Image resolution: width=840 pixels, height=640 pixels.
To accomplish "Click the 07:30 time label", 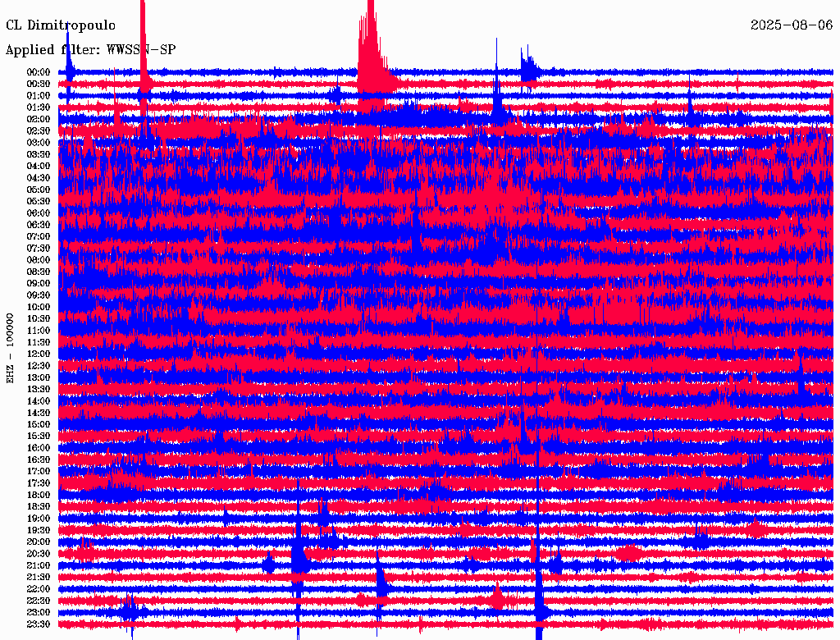I will [39, 248].
